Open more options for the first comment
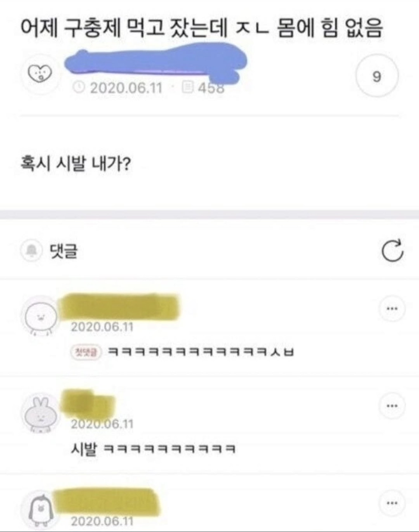The image size is (419, 532). 392,308
